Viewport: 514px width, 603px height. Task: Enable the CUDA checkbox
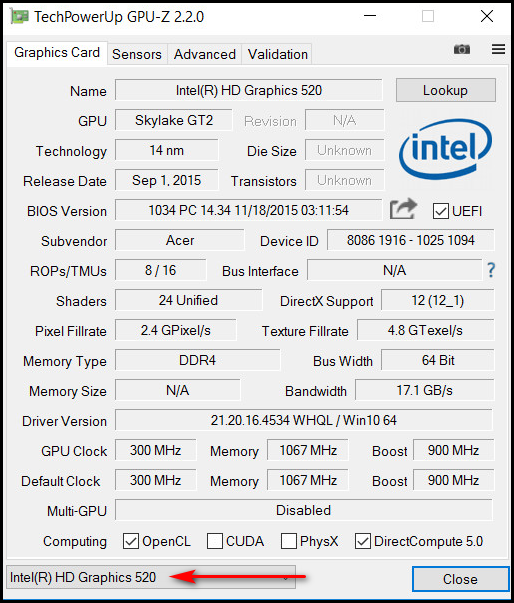215,541
